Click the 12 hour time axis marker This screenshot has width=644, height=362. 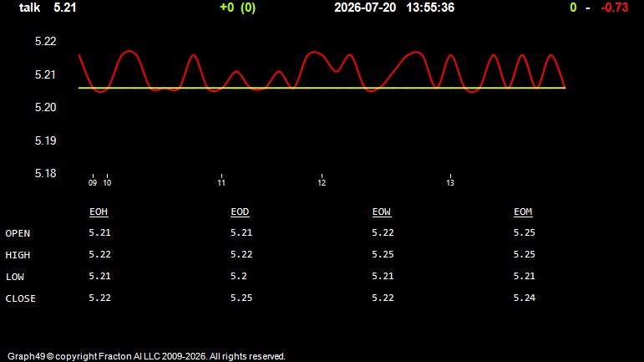[322, 182]
